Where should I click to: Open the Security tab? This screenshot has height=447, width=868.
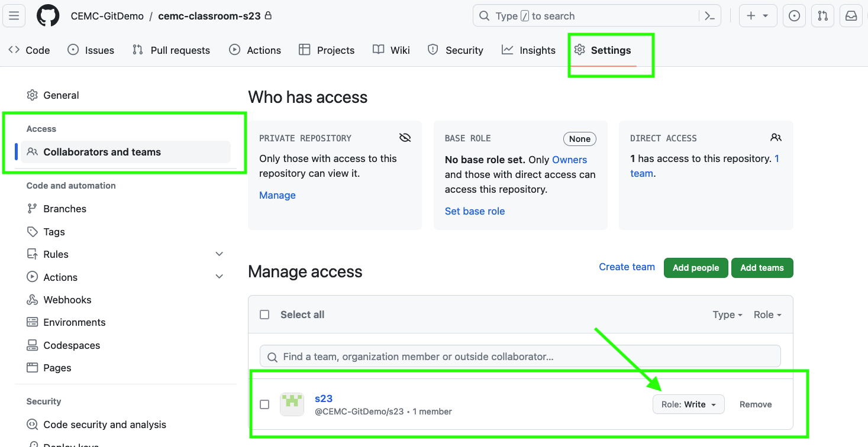455,50
